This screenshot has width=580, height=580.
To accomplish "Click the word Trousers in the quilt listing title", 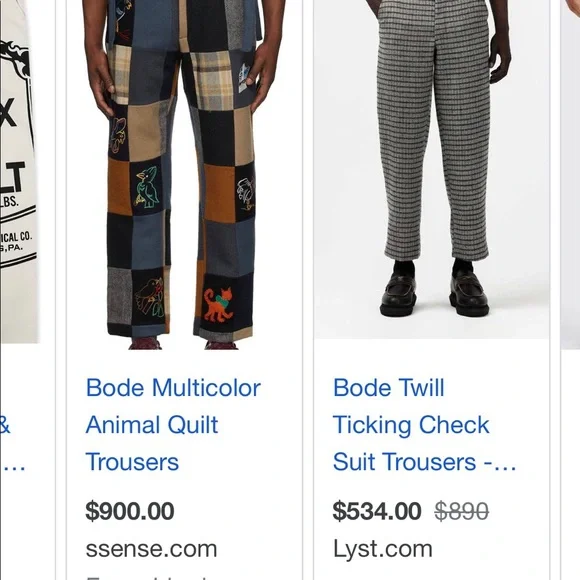I will click(x=132, y=462).
